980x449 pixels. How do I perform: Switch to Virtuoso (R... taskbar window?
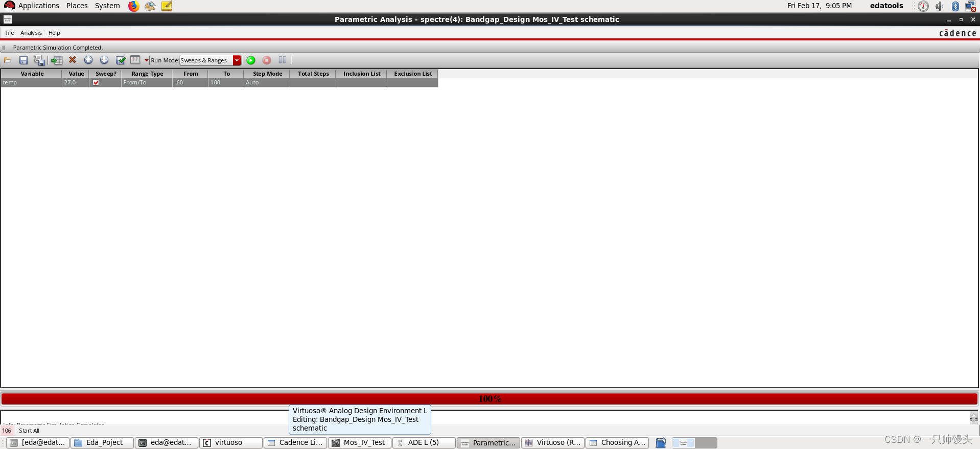click(553, 442)
